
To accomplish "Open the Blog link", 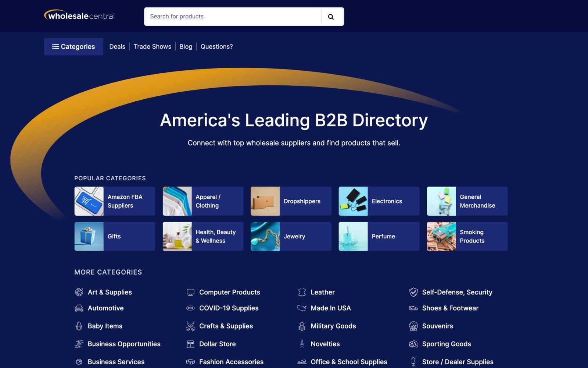I will coord(186,47).
